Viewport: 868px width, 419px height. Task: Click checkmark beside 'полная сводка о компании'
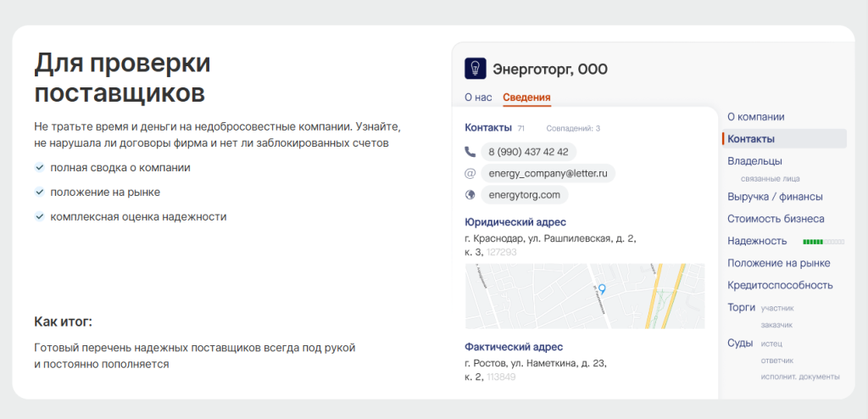(39, 168)
